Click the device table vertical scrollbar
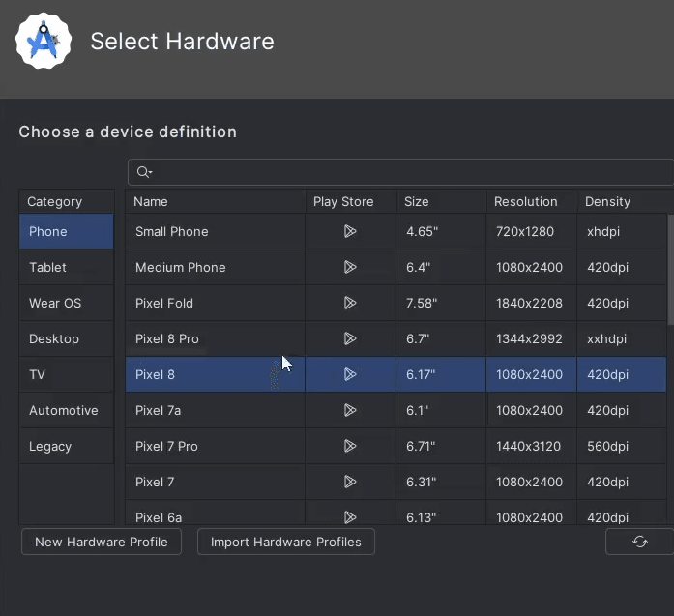Image resolution: width=674 pixels, height=616 pixels. (x=670, y=270)
